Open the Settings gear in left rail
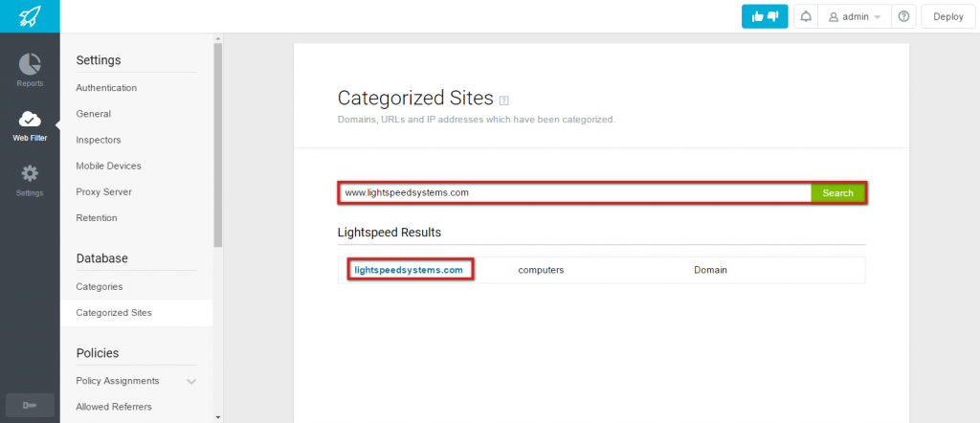Viewport: 980px width, 423px height. [x=30, y=180]
